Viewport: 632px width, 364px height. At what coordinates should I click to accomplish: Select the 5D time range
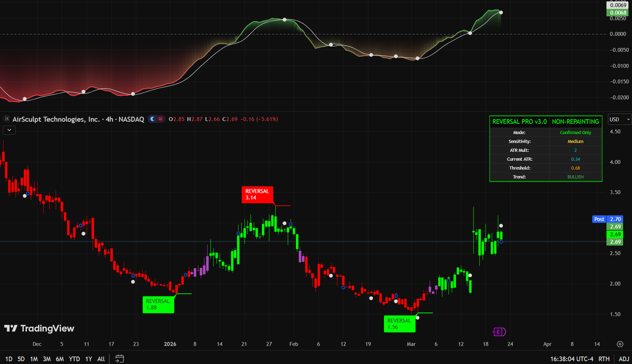(21, 359)
